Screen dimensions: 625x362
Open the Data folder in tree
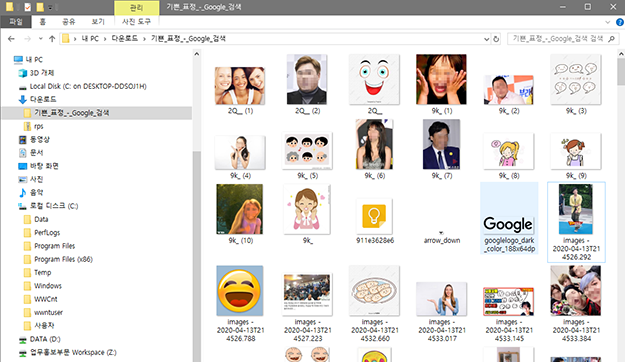coord(41,219)
